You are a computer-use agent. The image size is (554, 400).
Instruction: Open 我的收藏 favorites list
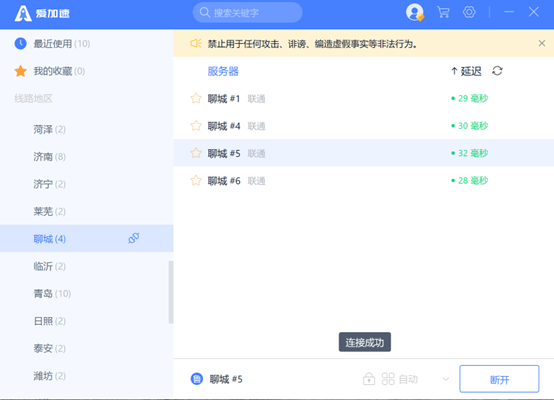tap(87, 71)
